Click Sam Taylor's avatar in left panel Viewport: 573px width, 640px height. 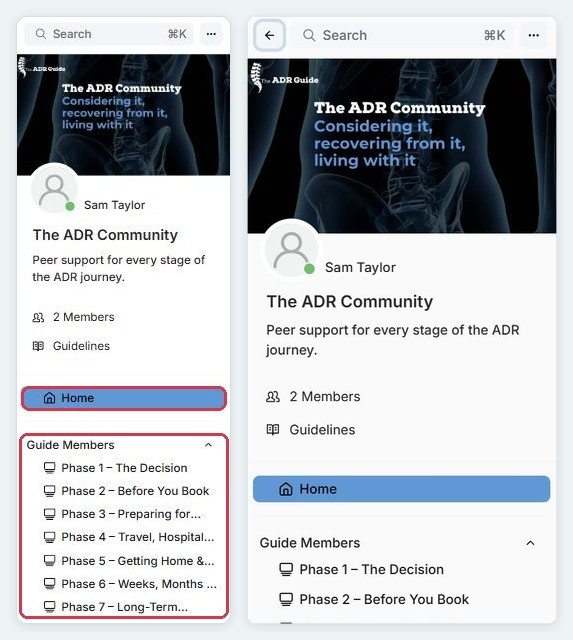(x=54, y=189)
